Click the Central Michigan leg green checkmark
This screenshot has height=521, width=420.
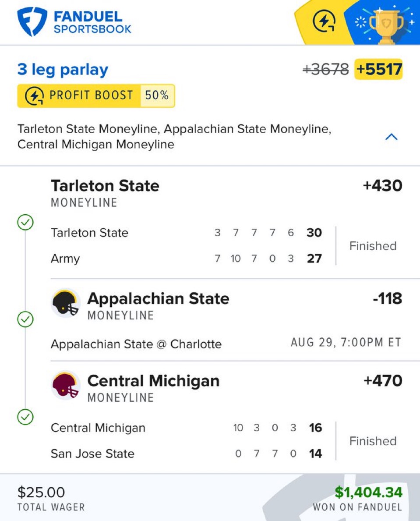click(25, 417)
